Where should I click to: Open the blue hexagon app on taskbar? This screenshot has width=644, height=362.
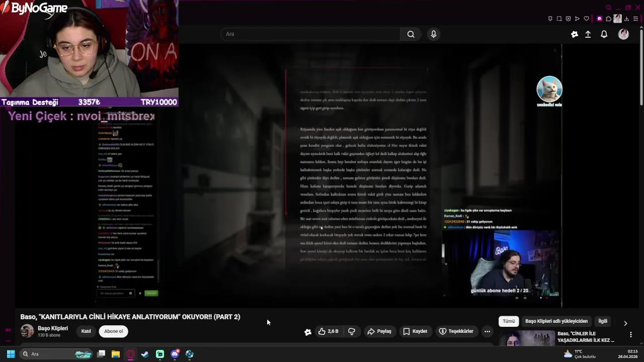click(190, 354)
